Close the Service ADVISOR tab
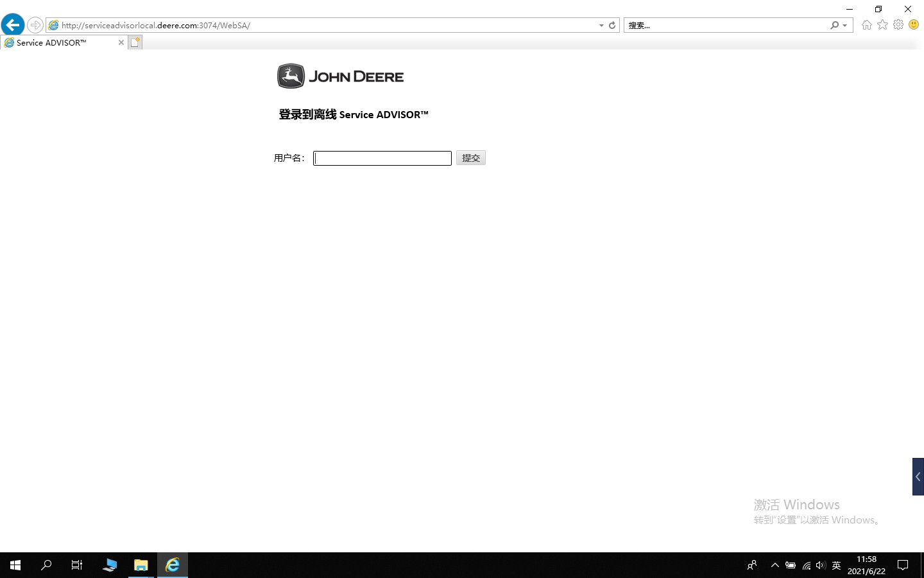 click(x=121, y=42)
